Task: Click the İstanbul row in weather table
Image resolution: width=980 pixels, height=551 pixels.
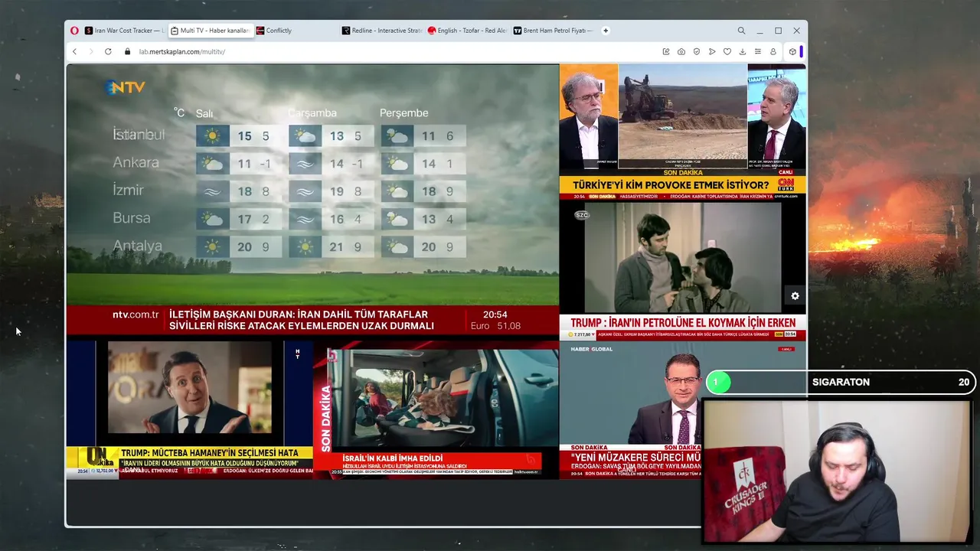Action: [289, 136]
